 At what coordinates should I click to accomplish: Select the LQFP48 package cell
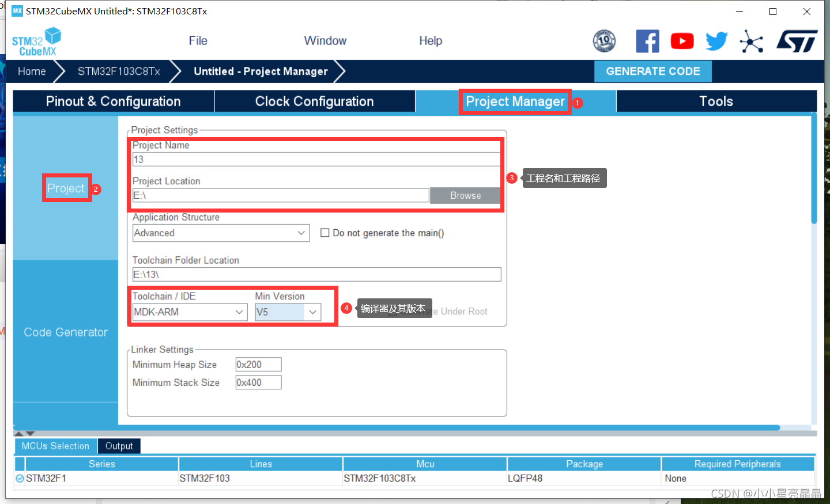pyautogui.click(x=584, y=478)
